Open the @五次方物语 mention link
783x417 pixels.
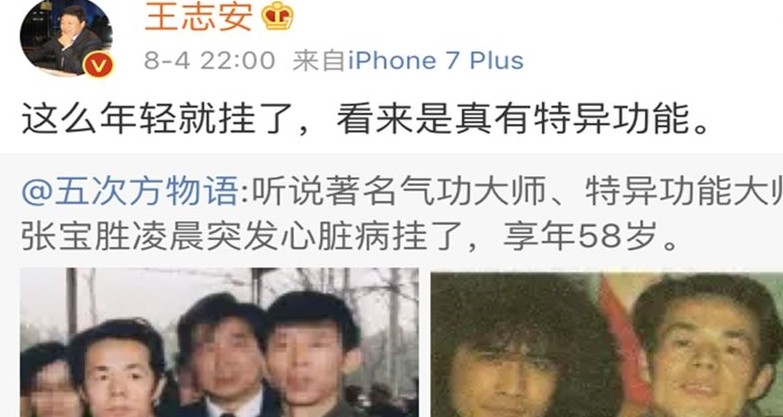click(130, 192)
